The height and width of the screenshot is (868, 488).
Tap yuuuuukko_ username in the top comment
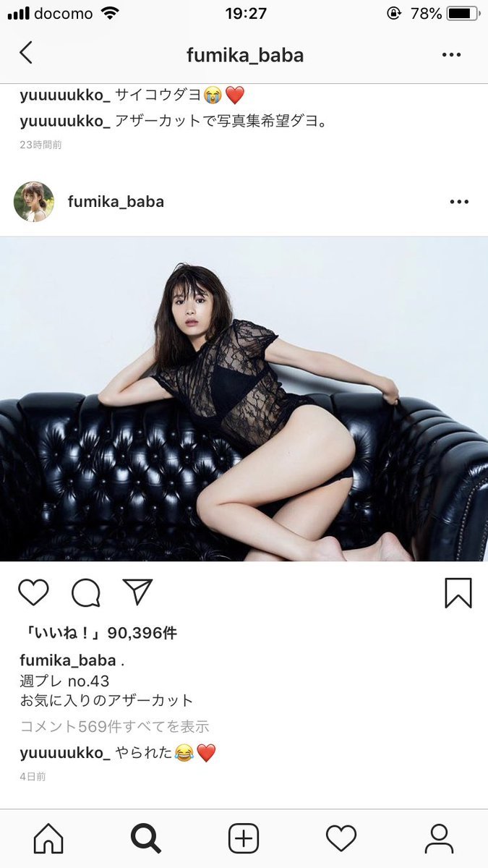(65, 95)
